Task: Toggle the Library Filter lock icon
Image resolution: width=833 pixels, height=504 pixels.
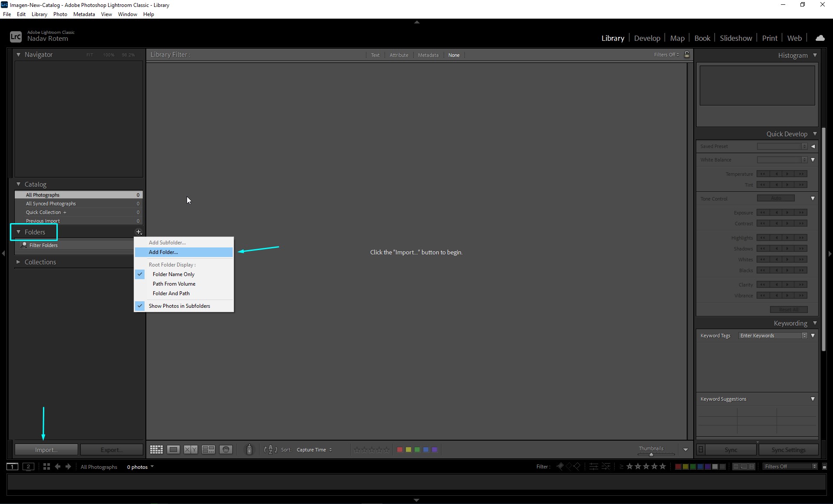Action: pyautogui.click(x=687, y=55)
